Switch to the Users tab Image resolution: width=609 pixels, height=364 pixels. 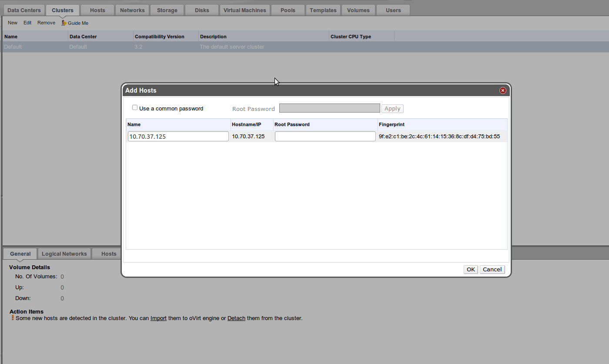[393, 10]
